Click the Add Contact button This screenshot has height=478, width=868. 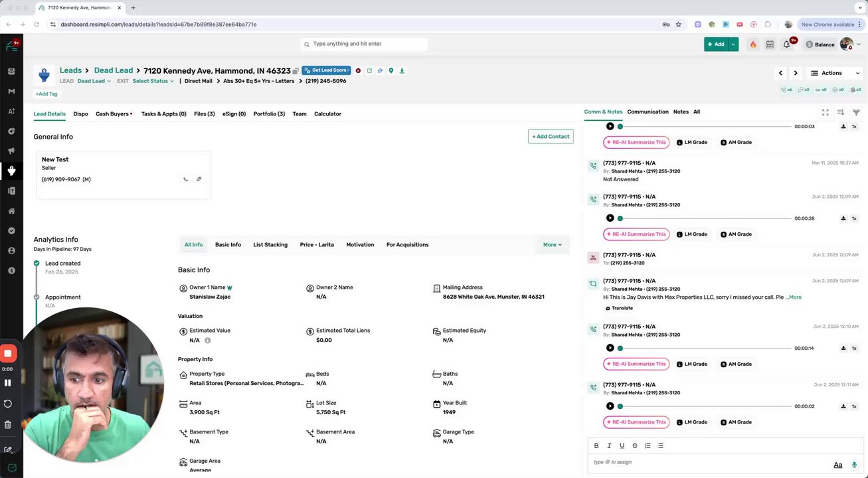pos(551,137)
